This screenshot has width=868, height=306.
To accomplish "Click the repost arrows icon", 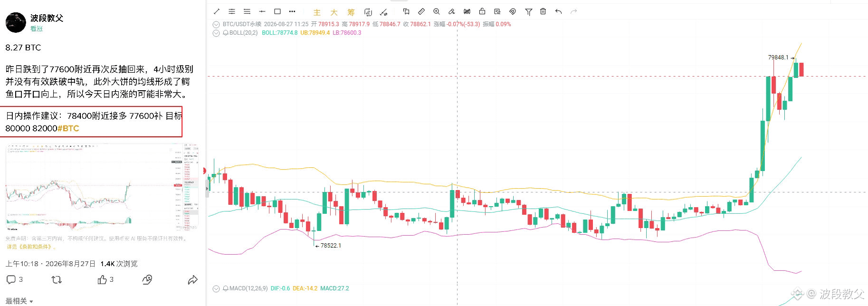I will point(57,280).
